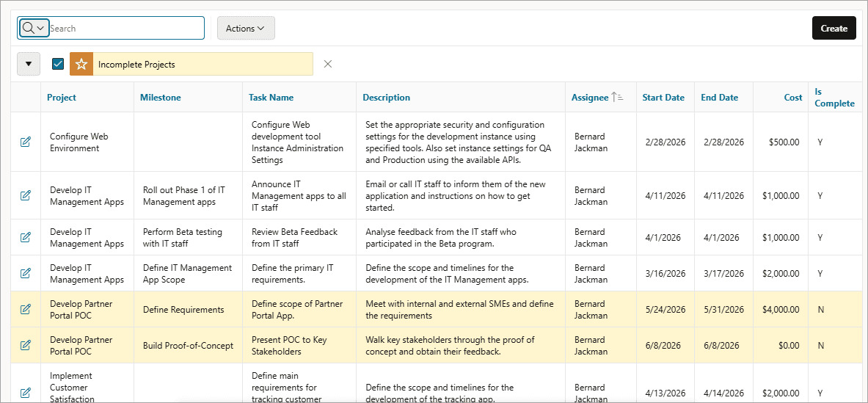
Task: Select the 3/17/2026 end date cell
Action: click(x=724, y=274)
